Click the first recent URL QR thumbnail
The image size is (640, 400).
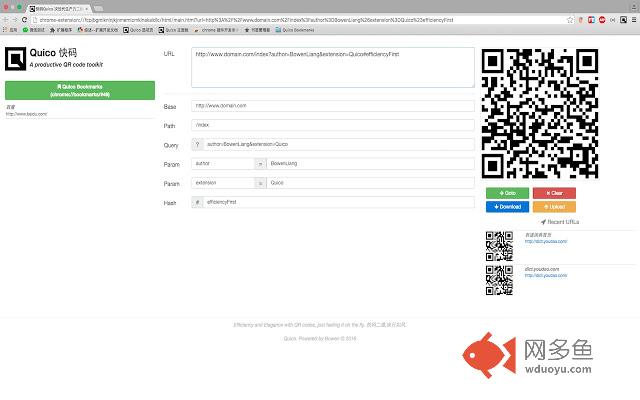[x=499, y=246]
